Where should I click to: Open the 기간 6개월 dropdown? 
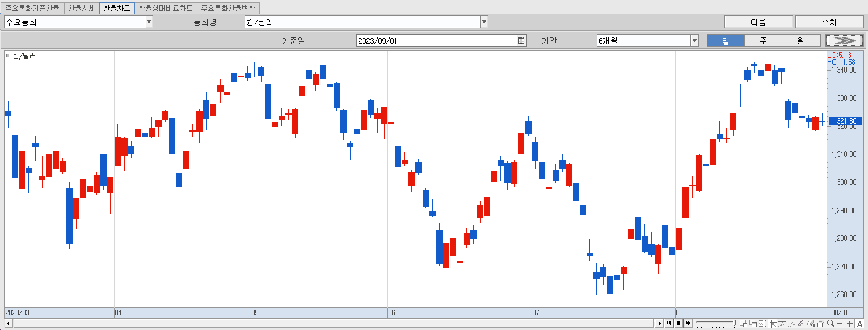pos(694,41)
